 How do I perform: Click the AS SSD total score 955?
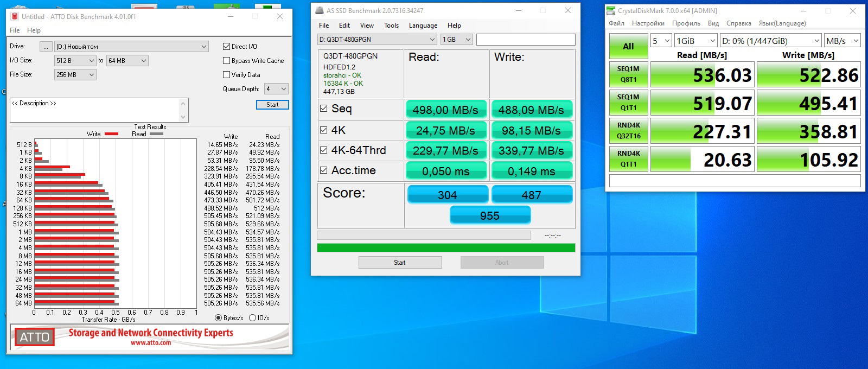pos(490,215)
